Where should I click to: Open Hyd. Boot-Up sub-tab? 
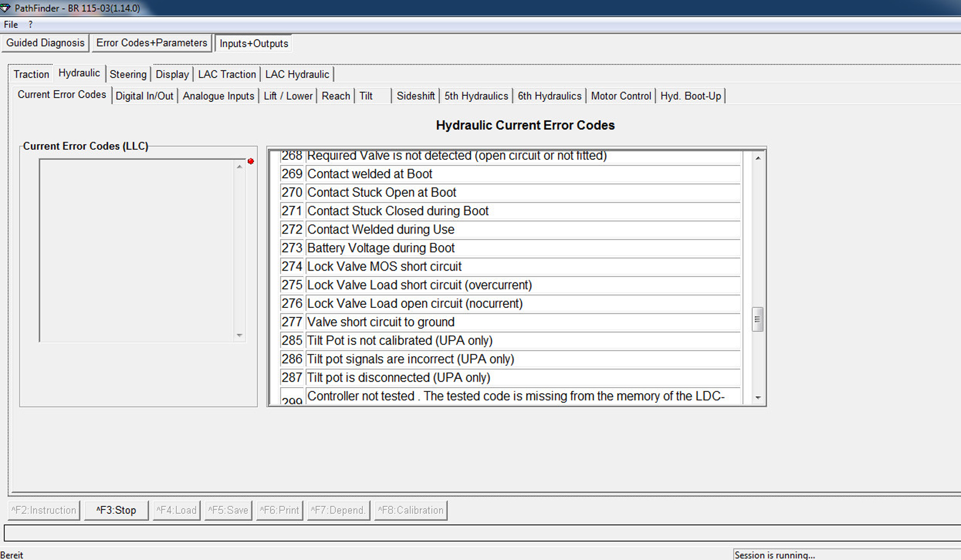tap(690, 96)
